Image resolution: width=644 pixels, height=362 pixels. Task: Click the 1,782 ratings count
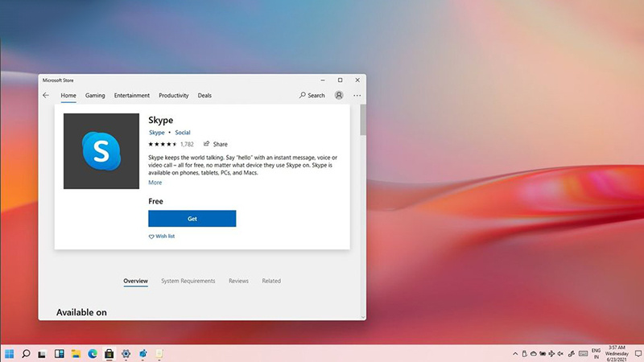click(187, 144)
